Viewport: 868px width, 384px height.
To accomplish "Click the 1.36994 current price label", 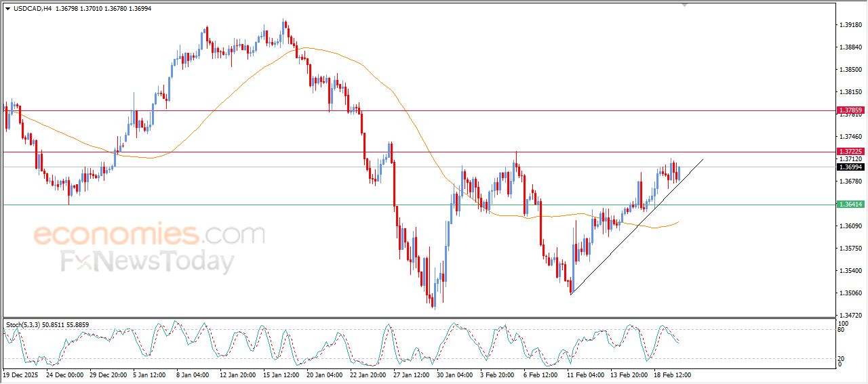I will click(x=850, y=167).
